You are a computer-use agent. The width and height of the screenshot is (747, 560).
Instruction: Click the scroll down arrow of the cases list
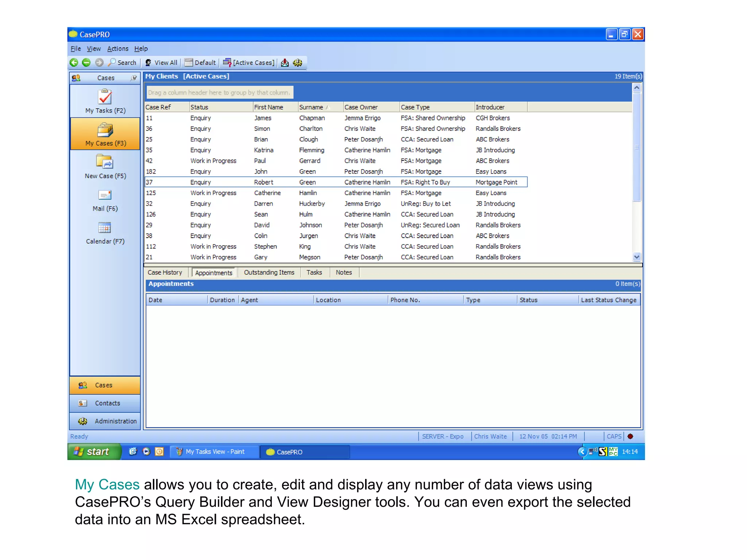tap(637, 257)
